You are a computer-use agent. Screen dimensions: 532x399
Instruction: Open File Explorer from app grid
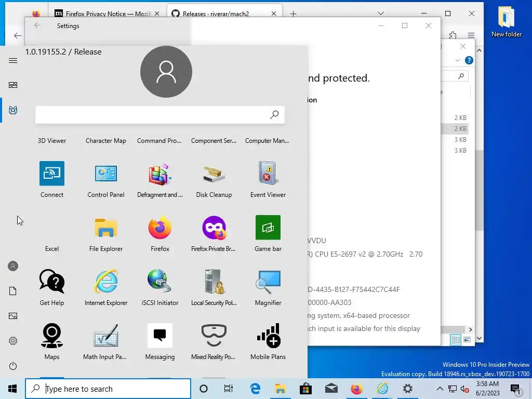pos(106,233)
